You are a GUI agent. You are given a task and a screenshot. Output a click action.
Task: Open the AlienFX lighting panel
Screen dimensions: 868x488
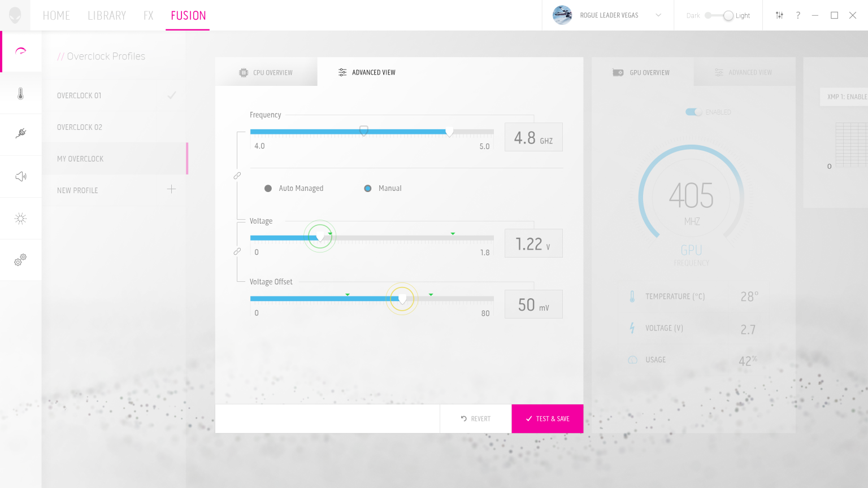click(20, 218)
